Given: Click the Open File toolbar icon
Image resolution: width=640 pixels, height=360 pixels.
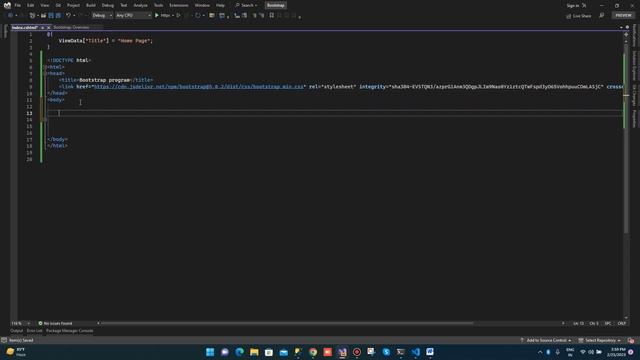Looking at the screenshot, I should click(43, 16).
